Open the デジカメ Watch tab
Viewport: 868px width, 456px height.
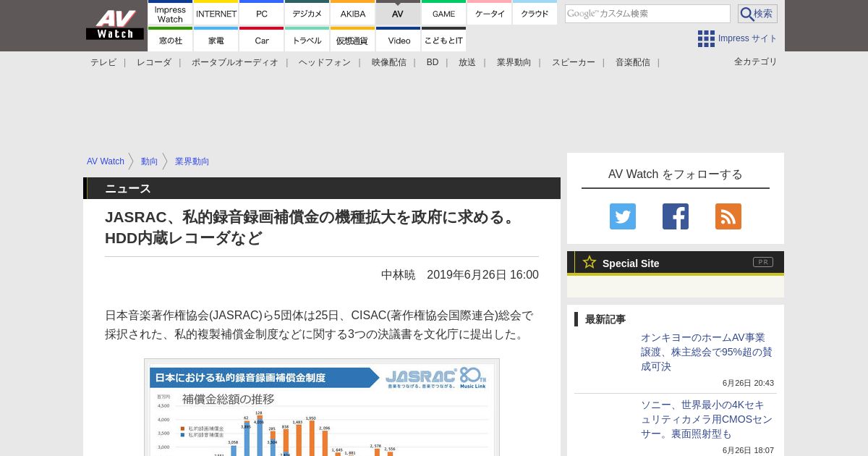click(x=307, y=13)
